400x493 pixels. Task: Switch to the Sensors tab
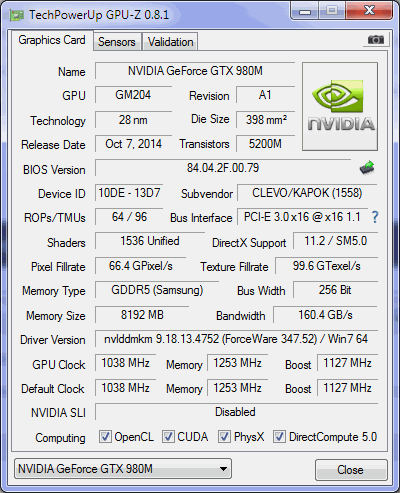[117, 42]
